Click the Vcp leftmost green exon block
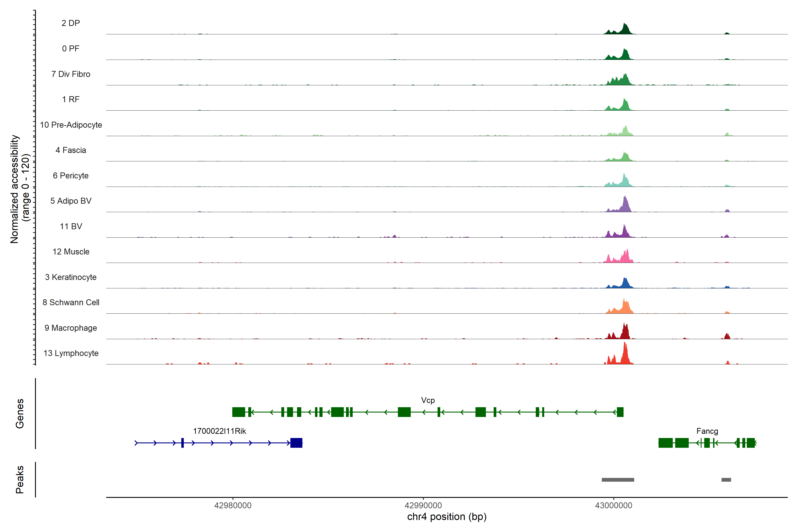 point(239,412)
